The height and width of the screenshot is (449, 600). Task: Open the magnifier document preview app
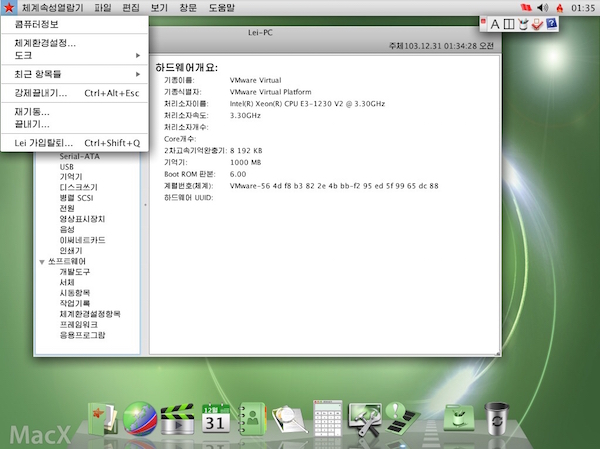tap(289, 419)
